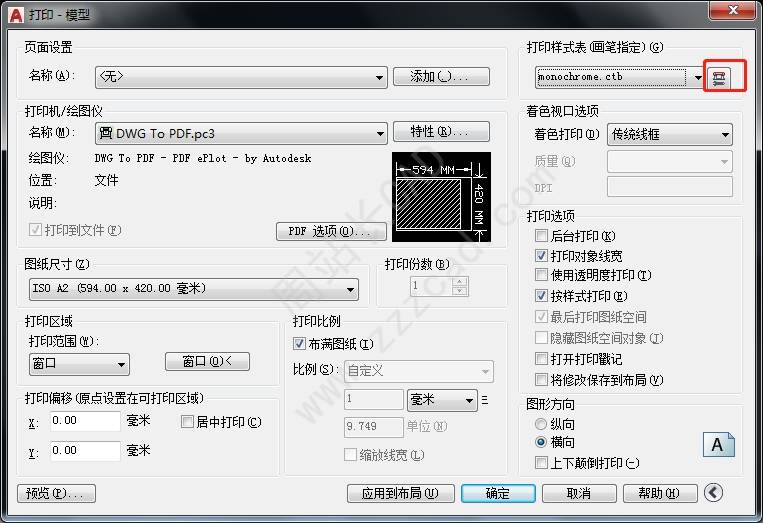Screen dimensions: 763x523
Task: Open the page setup 名称 dropdown
Action: [241, 77]
